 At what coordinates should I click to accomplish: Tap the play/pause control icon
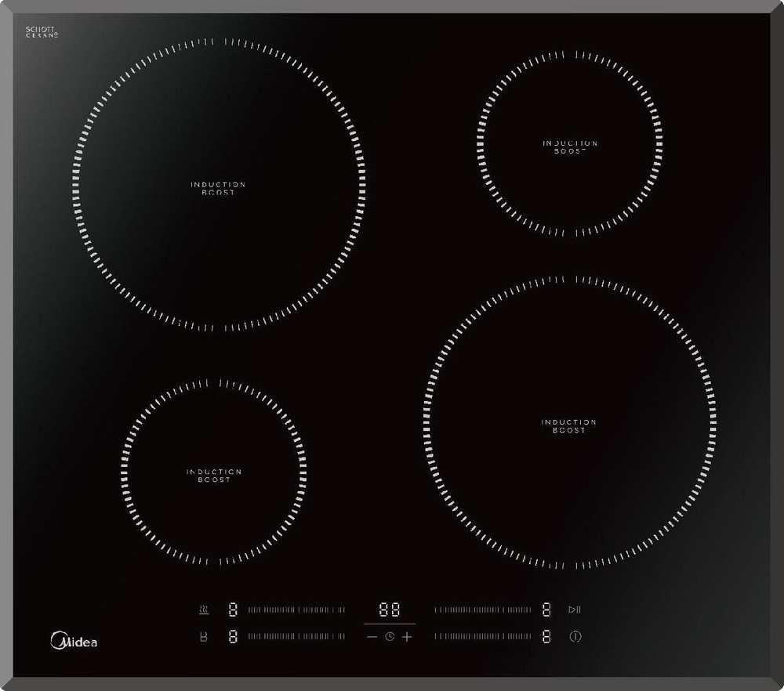(x=575, y=610)
